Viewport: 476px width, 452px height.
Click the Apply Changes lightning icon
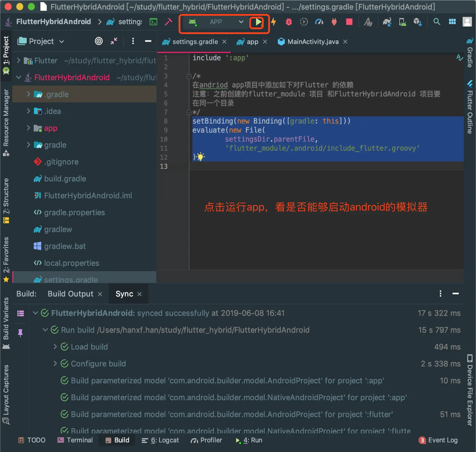coord(273,22)
